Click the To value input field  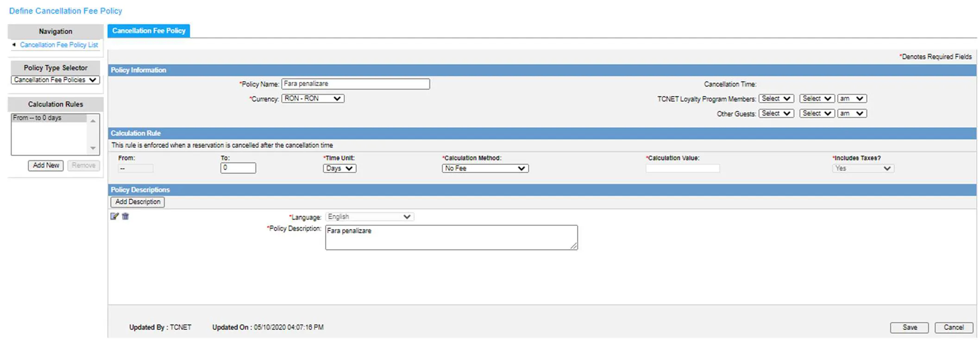click(x=238, y=168)
